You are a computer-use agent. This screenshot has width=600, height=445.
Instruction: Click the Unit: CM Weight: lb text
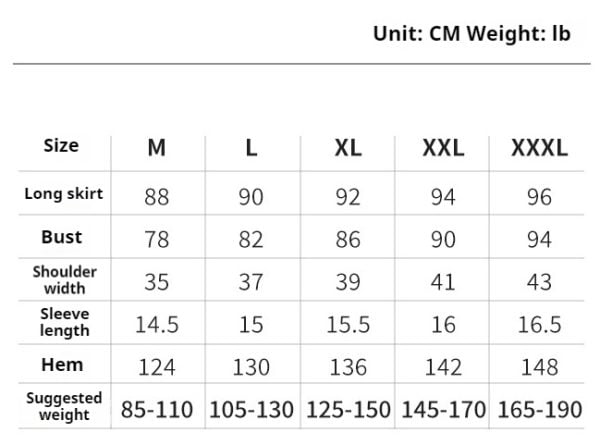(x=472, y=34)
